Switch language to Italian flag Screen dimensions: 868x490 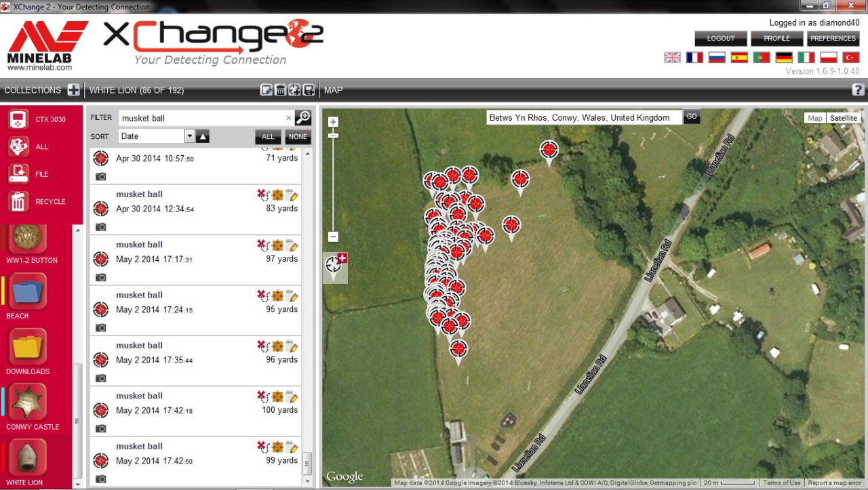pyautogui.click(x=806, y=58)
